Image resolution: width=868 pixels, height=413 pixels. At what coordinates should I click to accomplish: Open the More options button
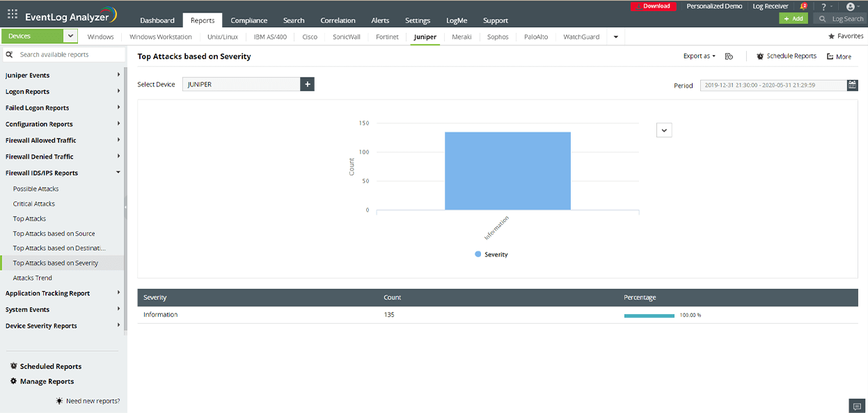(839, 56)
